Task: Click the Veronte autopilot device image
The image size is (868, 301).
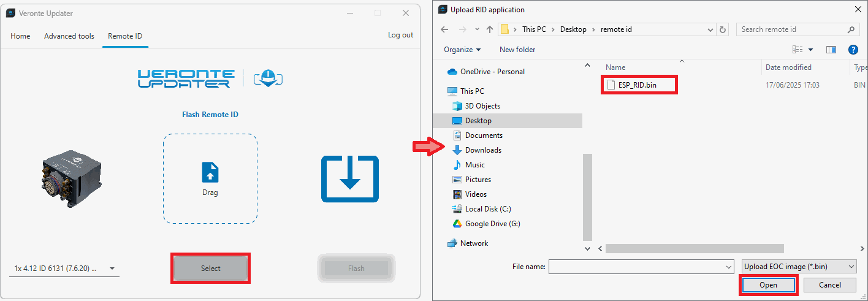Action: coord(72,178)
